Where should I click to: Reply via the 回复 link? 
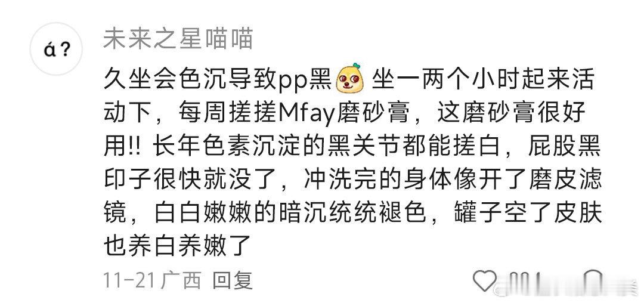point(232,281)
